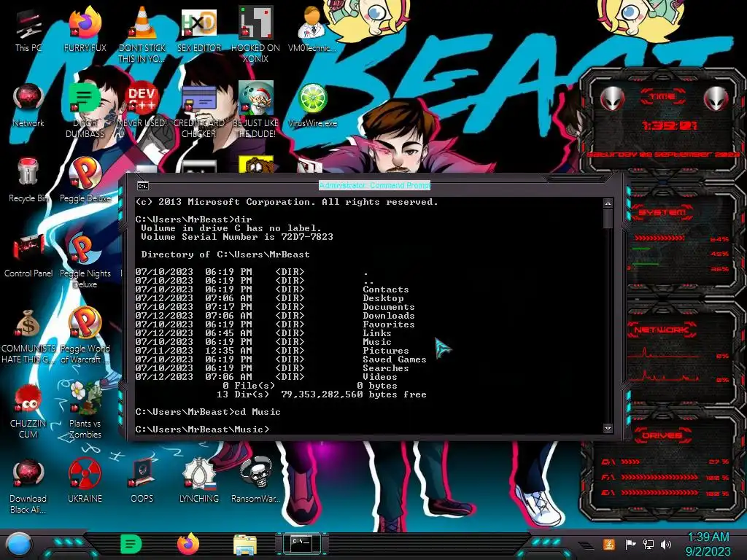Open the green app in taskbar
Screen dimensions: 747x560
click(x=131, y=544)
